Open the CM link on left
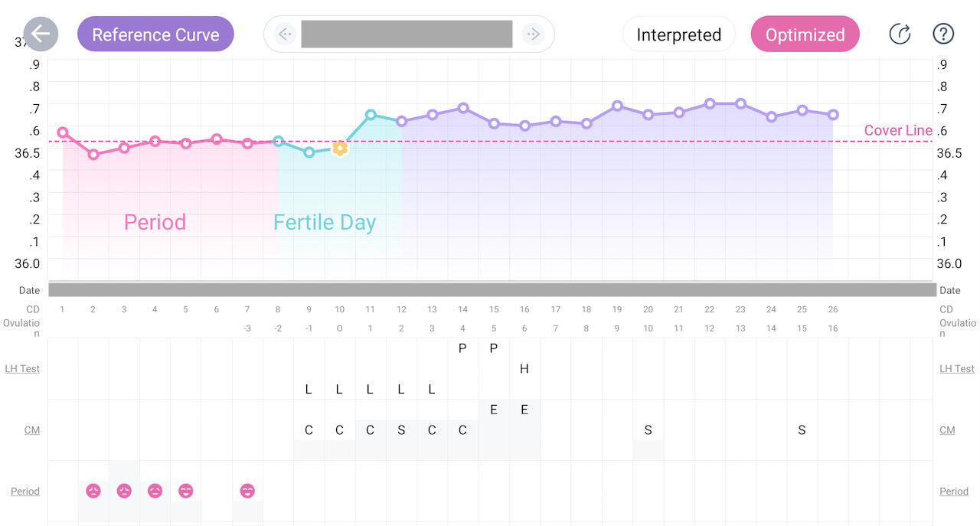Viewport: 980px width, 526px height. [x=31, y=430]
